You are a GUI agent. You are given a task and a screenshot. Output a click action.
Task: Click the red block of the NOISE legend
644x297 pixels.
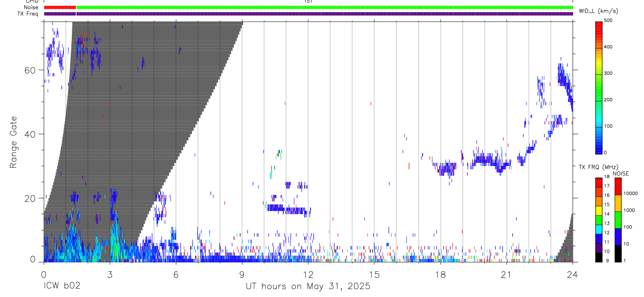618,186
